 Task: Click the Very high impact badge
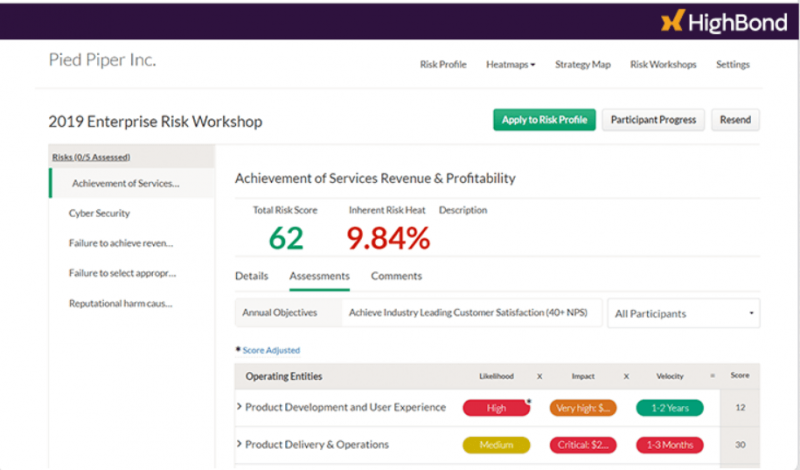coord(583,408)
